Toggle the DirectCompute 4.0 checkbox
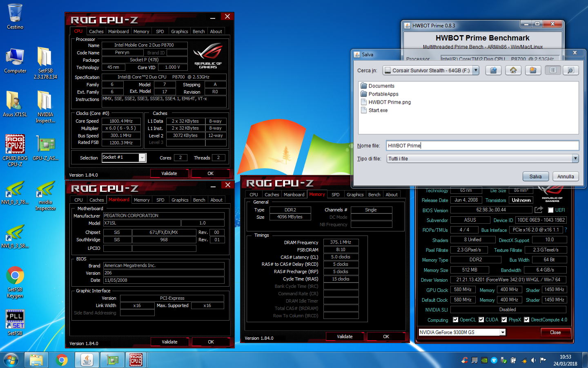The image size is (588, 368). [x=526, y=320]
